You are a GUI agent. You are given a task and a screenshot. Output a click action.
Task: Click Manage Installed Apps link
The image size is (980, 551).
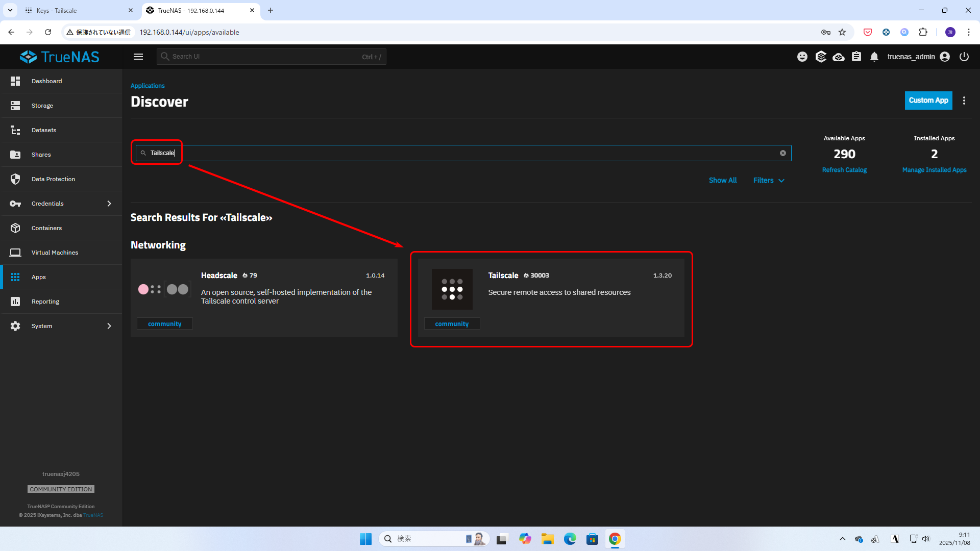[x=934, y=170]
